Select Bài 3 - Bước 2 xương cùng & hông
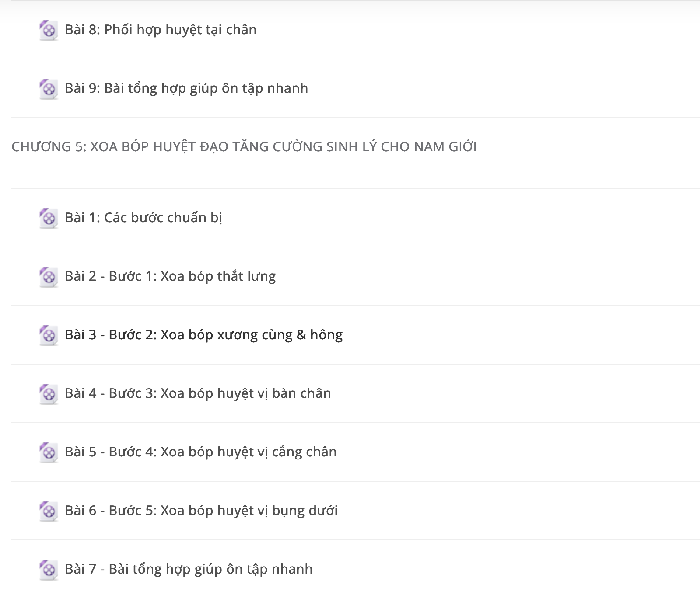 pyautogui.click(x=203, y=335)
